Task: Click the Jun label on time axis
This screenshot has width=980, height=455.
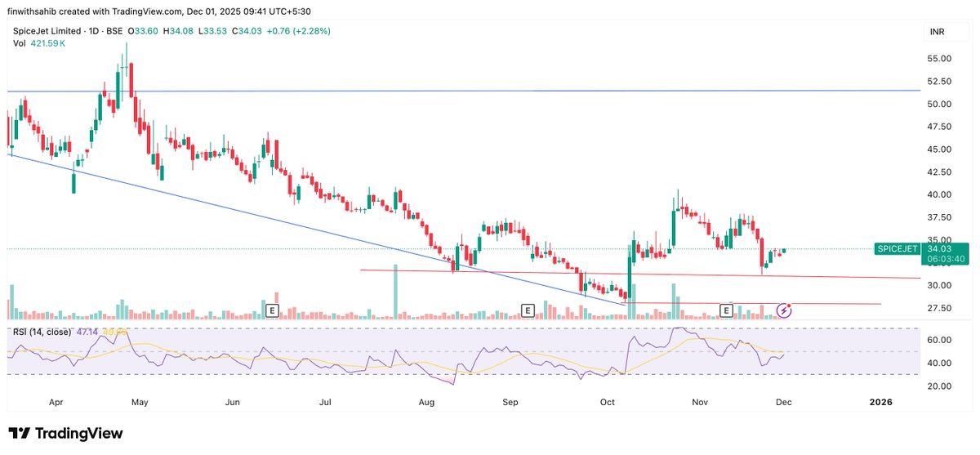Action: tap(234, 403)
